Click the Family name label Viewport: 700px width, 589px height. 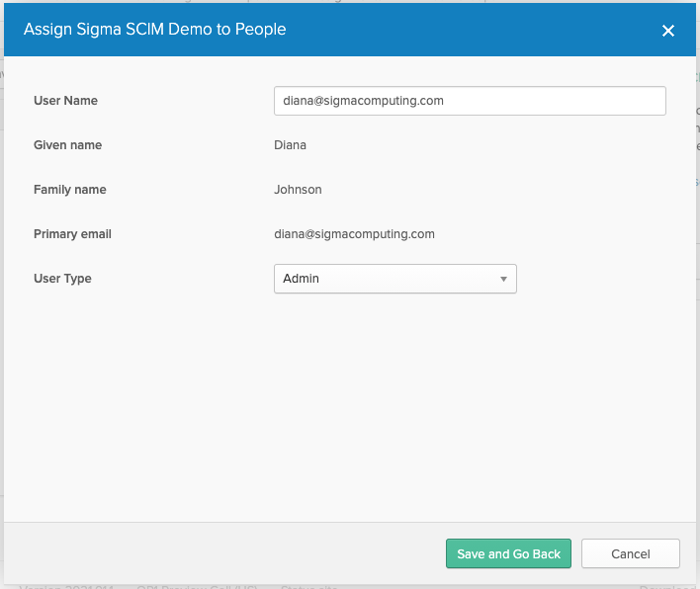pos(70,190)
